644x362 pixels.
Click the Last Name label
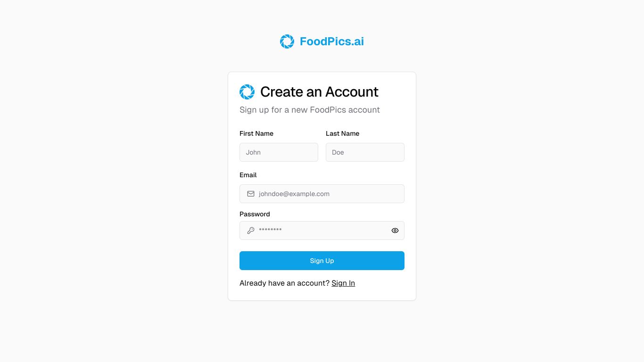(343, 133)
